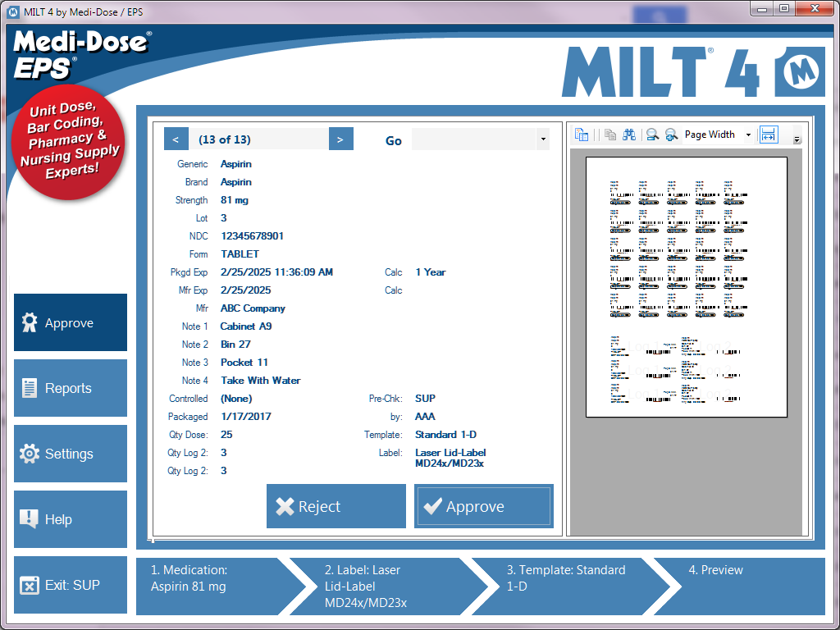The image size is (840, 630).
Task: Open Approve in the left sidebar
Action: pos(71,322)
